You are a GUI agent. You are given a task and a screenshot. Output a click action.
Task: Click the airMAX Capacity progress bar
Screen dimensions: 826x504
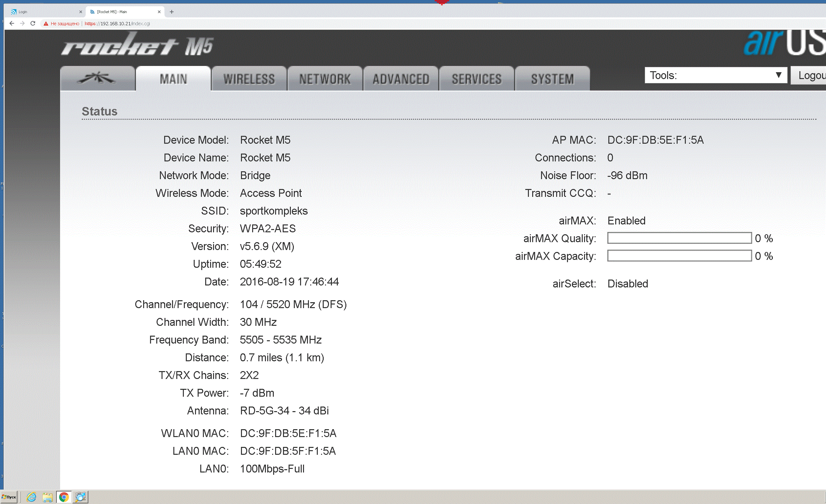coord(679,256)
